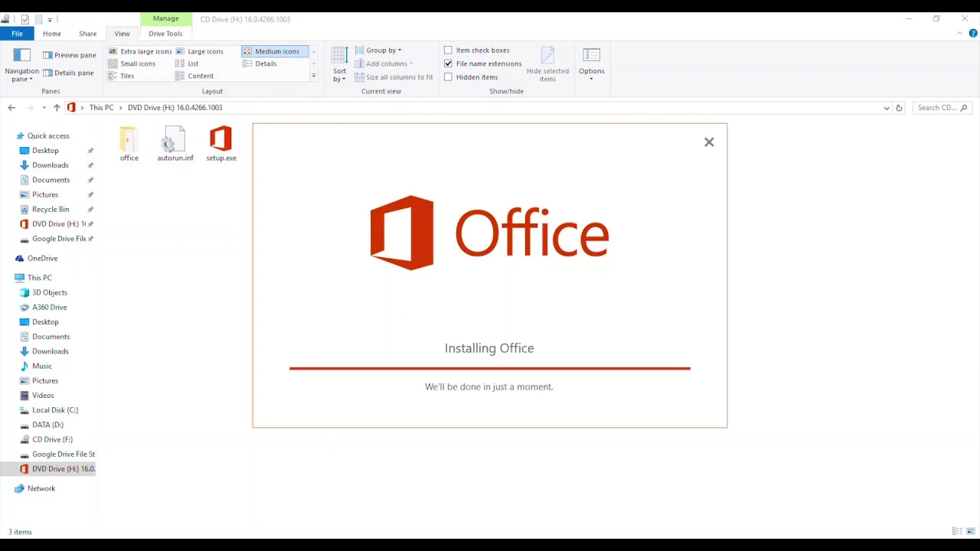Open pinned Downloads under Quick access

coord(51,165)
